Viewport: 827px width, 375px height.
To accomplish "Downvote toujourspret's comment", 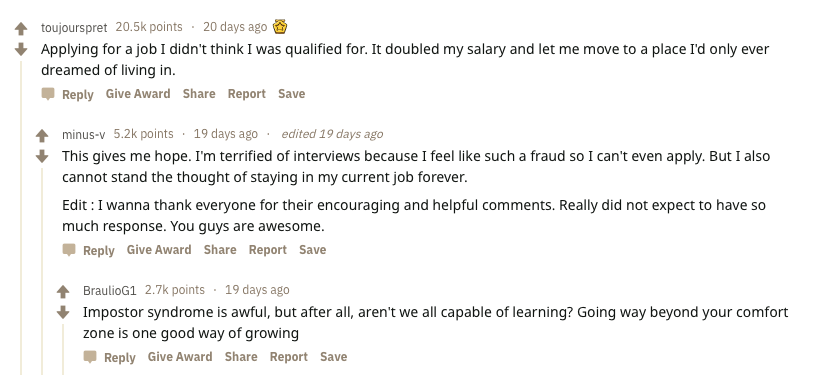I will (x=21, y=50).
